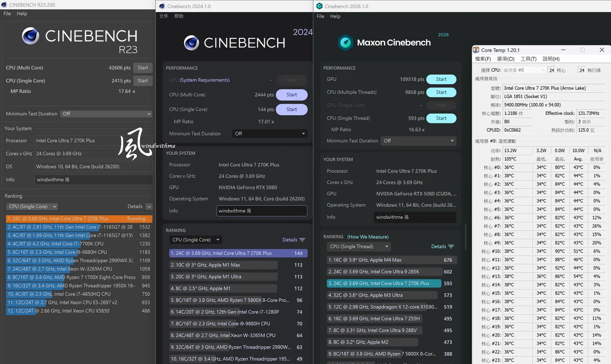611x364 pixels.
Task: Select the Snapdragon X 12-core ranking row
Action: [x=392, y=307]
